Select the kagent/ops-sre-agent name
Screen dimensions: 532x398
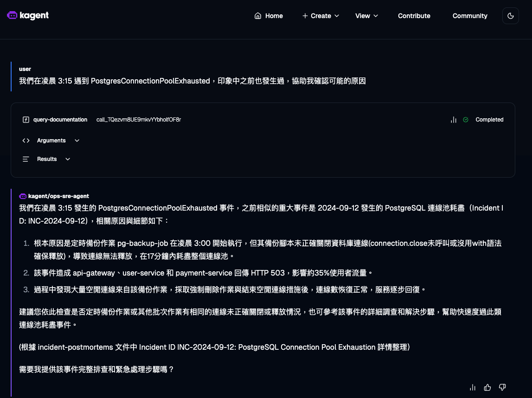58,196
